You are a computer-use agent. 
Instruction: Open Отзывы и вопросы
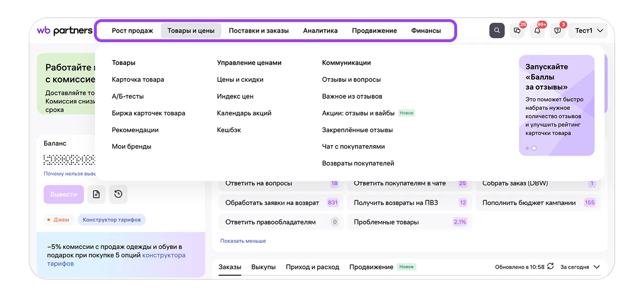[351, 80]
